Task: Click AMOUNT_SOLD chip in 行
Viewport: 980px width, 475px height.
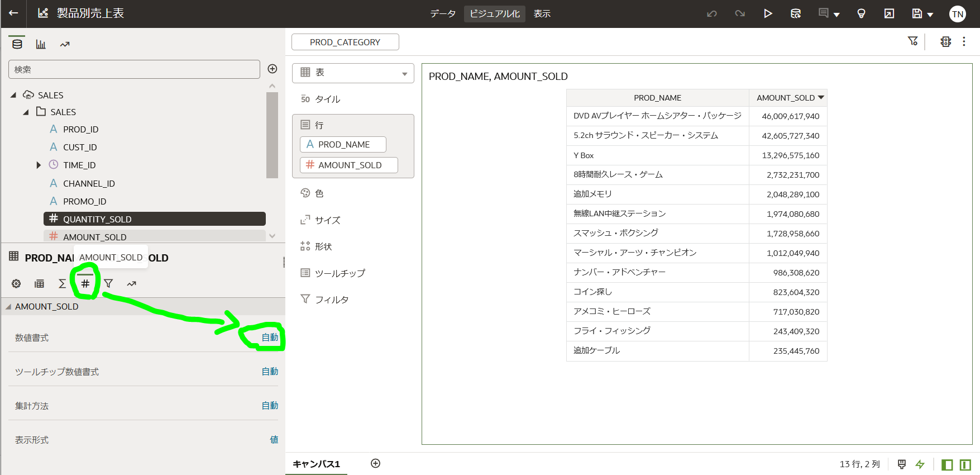Action: [349, 165]
